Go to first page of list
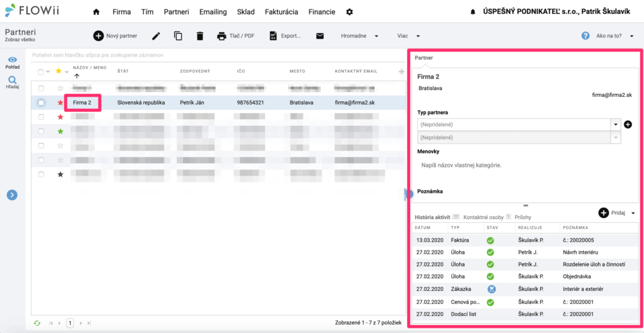This screenshot has height=333, width=644. click(51, 323)
